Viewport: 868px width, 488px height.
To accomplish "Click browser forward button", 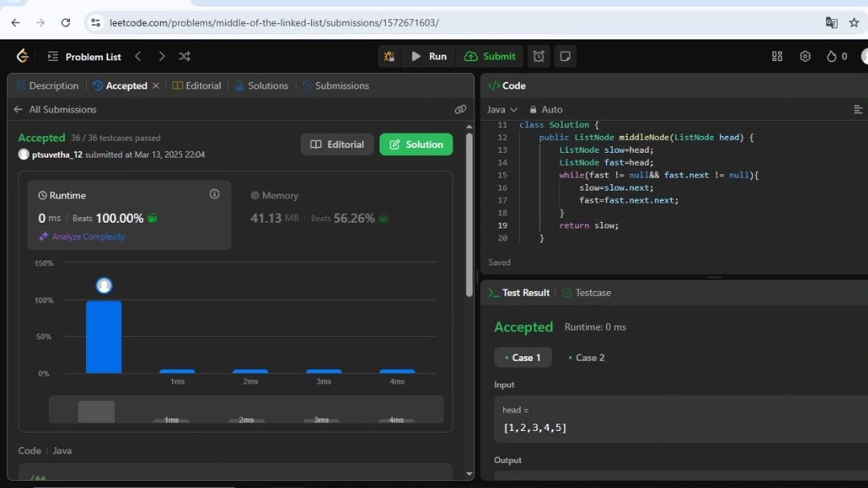I will pyautogui.click(x=40, y=23).
